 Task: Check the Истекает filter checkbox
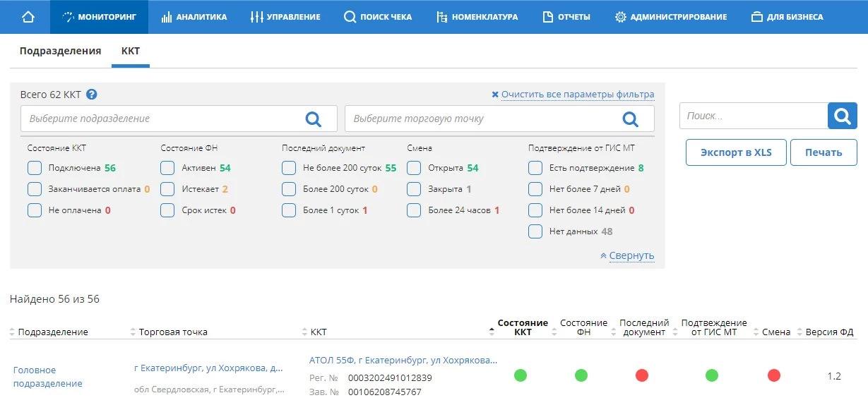(x=167, y=189)
